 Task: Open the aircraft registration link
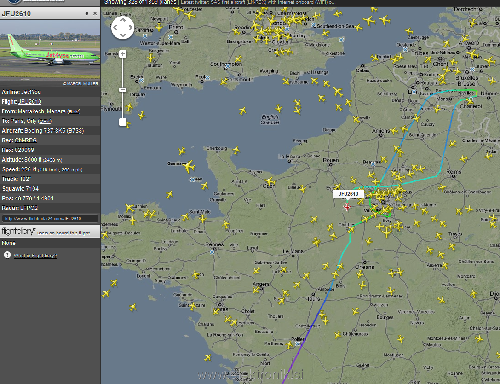point(26,140)
